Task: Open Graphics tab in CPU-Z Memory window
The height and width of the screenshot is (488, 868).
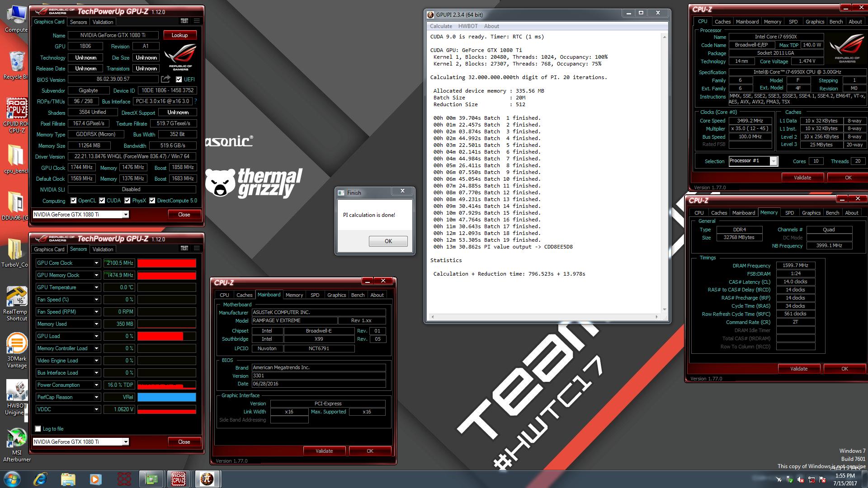Action: 811,213
